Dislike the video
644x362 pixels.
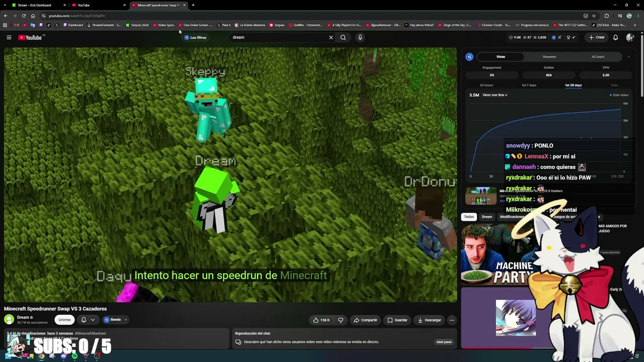tap(341, 320)
